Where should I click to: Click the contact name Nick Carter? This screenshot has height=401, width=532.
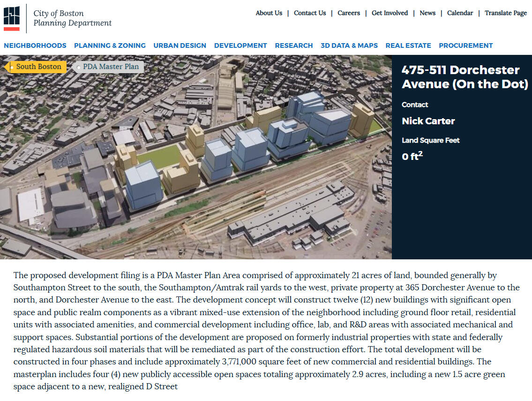(428, 121)
